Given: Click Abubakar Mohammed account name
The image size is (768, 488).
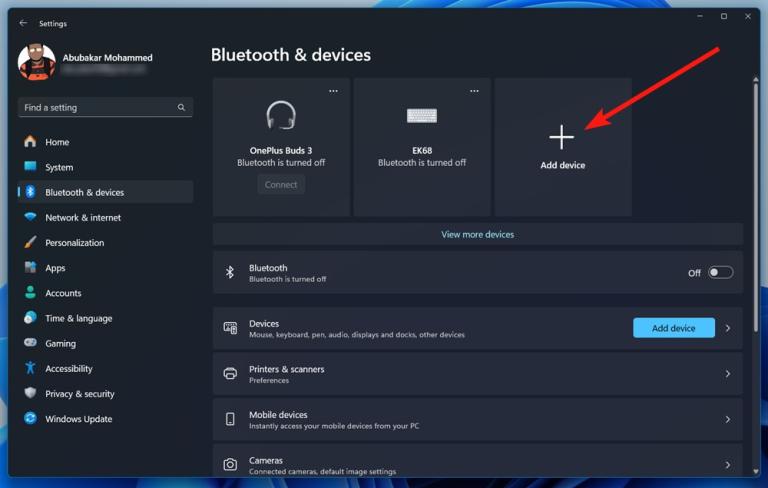Looking at the screenshot, I should click(107, 58).
